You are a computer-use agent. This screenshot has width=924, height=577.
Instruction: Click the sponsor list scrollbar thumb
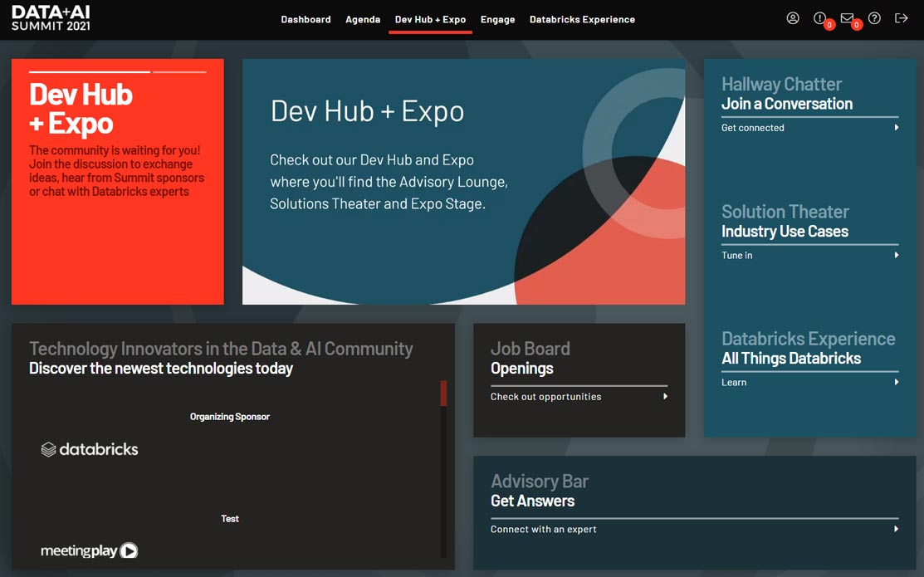(x=443, y=394)
